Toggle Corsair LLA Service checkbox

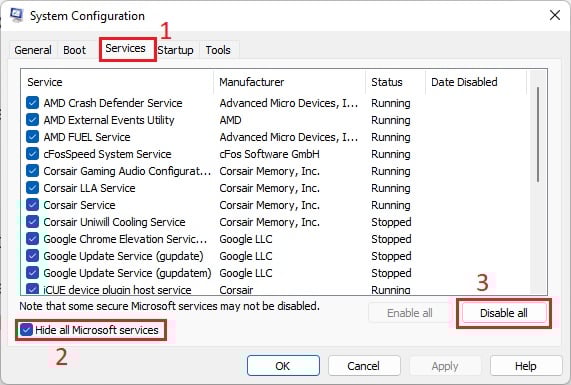click(x=32, y=188)
